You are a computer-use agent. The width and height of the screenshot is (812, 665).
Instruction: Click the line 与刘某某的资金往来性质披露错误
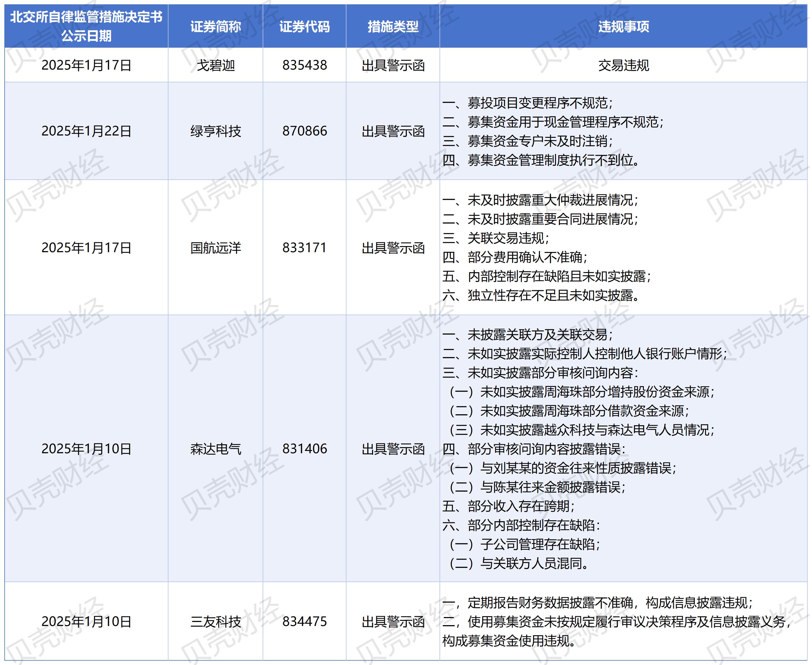click(x=563, y=468)
